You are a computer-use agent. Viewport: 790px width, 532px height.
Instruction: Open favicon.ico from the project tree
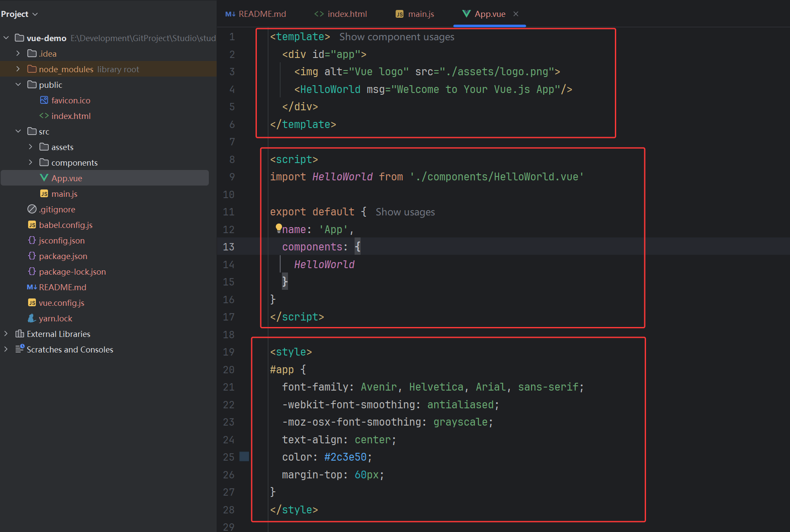point(71,100)
